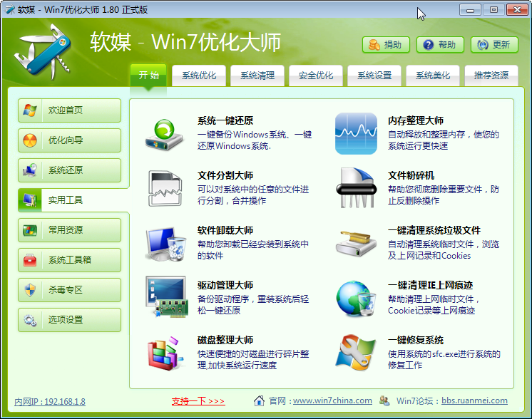Open 常用资源 in the sidebar
The width and height of the screenshot is (532, 419).
pyautogui.click(x=70, y=230)
